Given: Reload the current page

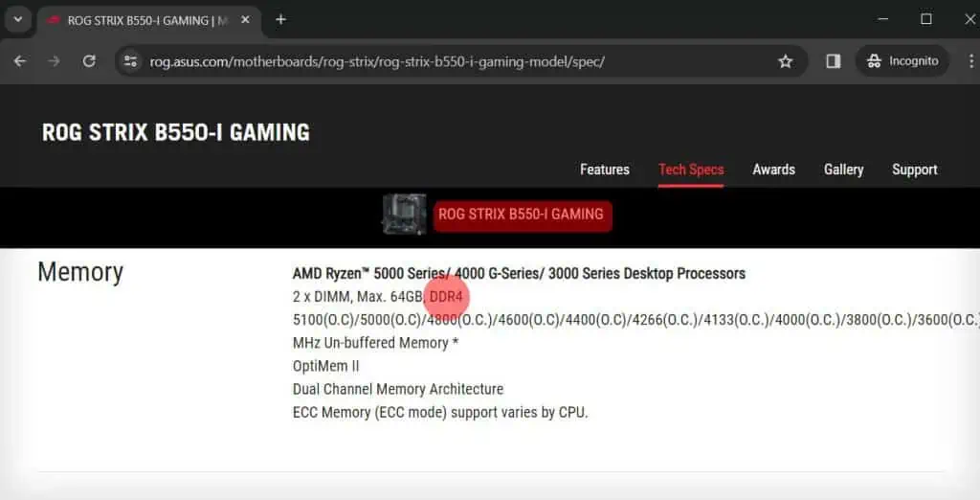Looking at the screenshot, I should point(89,61).
